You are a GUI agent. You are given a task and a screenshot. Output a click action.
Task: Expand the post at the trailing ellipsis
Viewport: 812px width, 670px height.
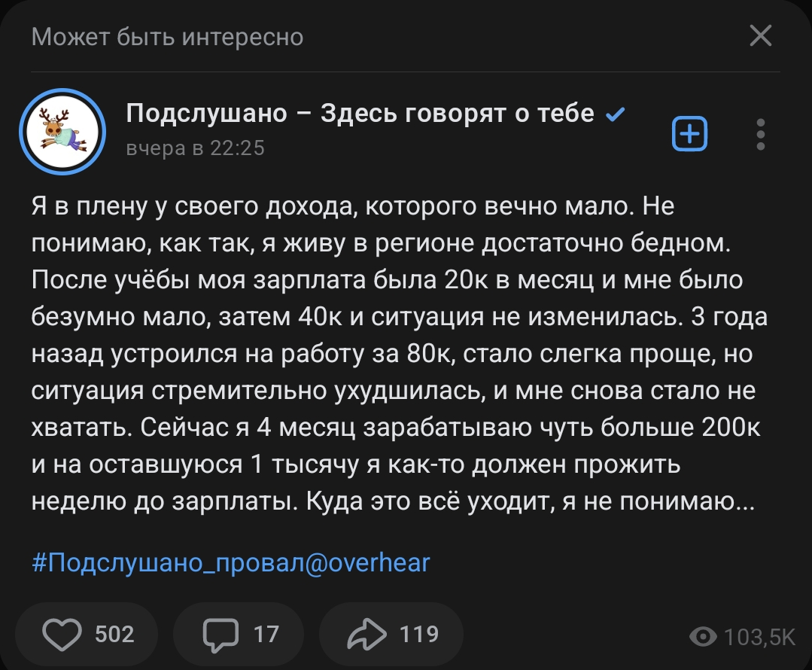tap(745, 501)
